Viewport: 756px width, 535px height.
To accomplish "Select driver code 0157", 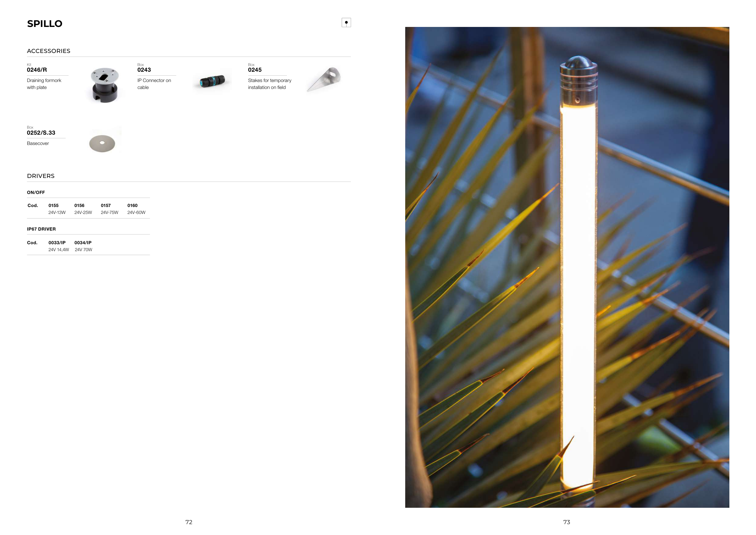I will (x=106, y=205).
